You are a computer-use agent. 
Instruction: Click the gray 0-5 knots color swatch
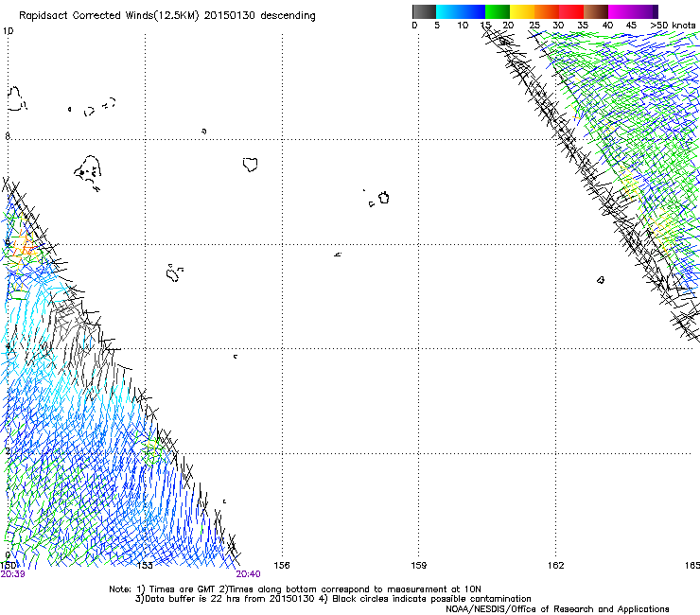424,11
